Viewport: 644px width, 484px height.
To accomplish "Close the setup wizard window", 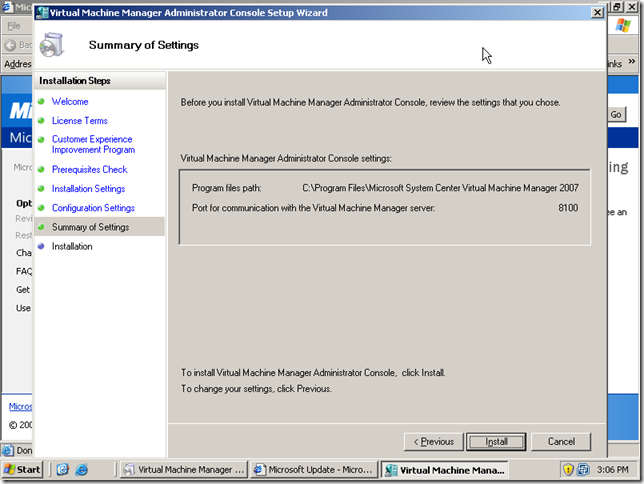I will pos(597,12).
